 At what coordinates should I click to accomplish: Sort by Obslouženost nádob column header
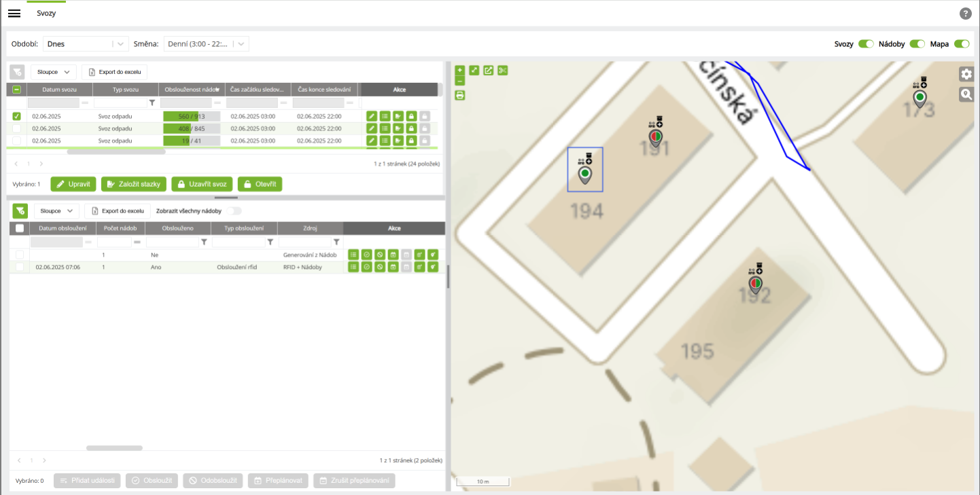[192, 90]
